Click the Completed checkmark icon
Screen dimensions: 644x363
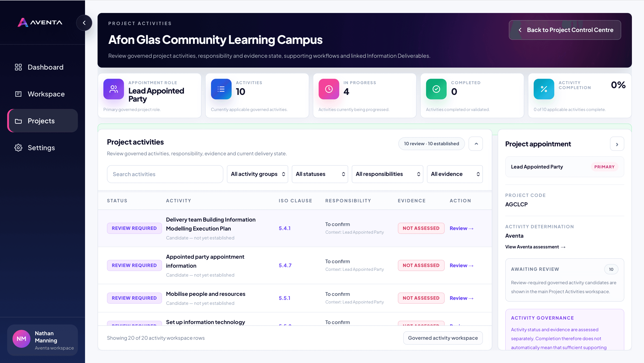(436, 89)
